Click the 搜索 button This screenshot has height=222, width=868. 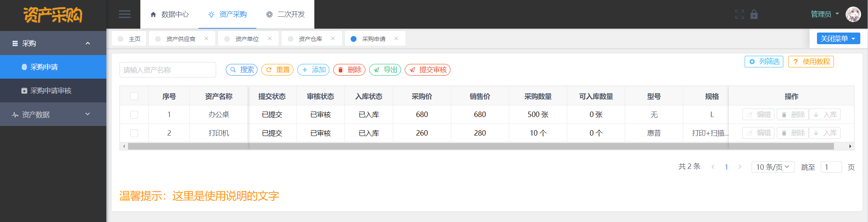click(242, 70)
